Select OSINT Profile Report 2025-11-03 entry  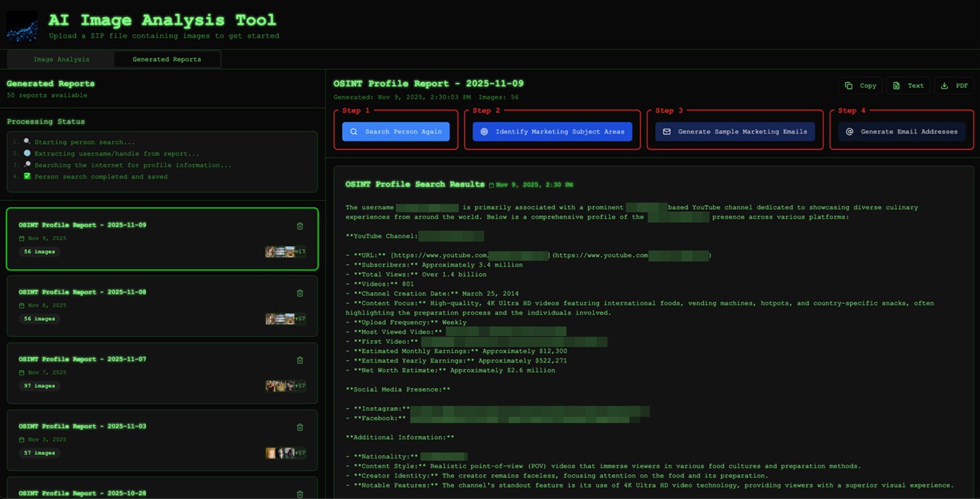coord(82,426)
